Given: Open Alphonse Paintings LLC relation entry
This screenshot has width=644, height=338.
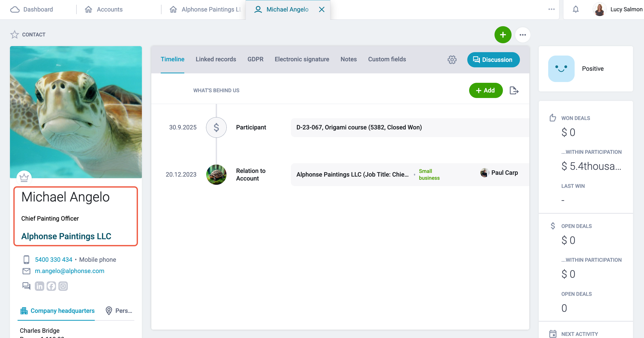Looking at the screenshot, I should [x=410, y=175].
